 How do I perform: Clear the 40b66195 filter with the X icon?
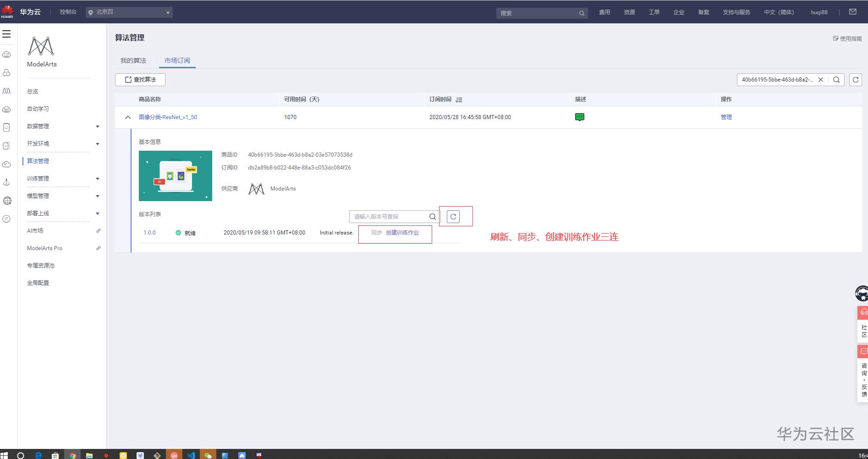click(x=821, y=80)
